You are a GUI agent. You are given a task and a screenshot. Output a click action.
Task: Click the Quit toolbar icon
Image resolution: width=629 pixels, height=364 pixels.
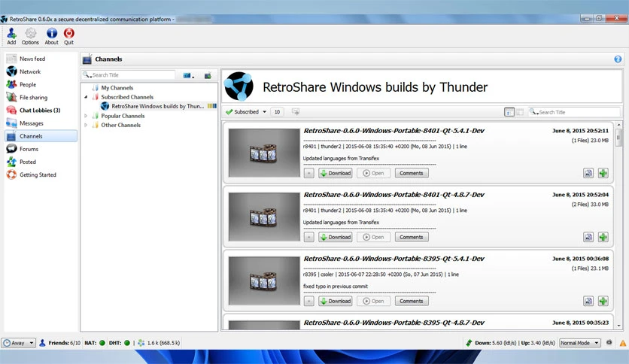(68, 36)
